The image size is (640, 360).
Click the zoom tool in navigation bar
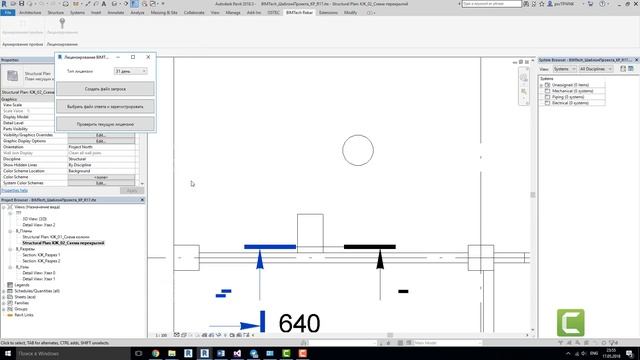[524, 91]
